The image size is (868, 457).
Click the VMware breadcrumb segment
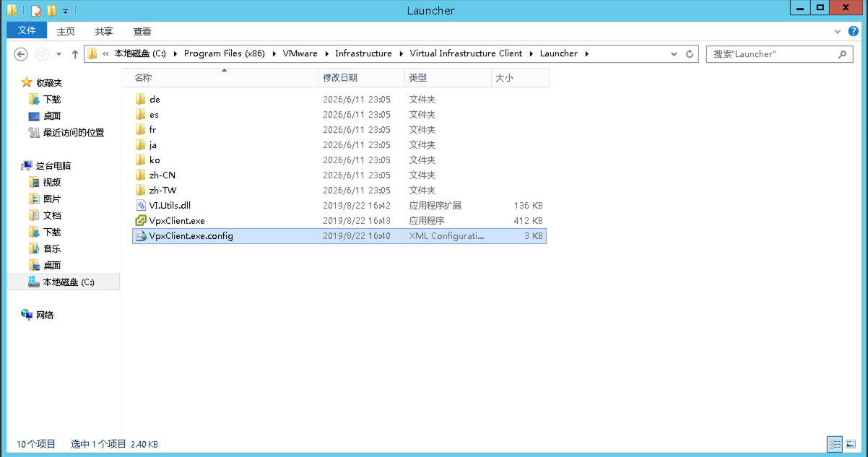coord(300,53)
